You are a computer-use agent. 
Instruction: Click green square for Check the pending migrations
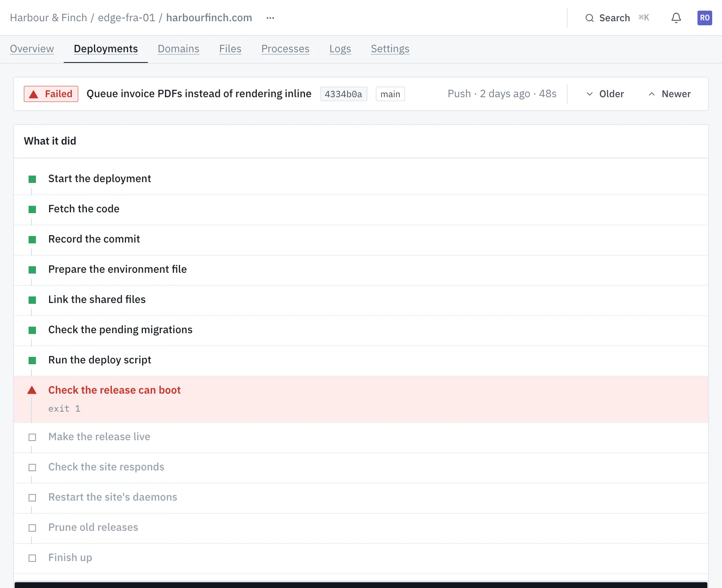pos(32,330)
